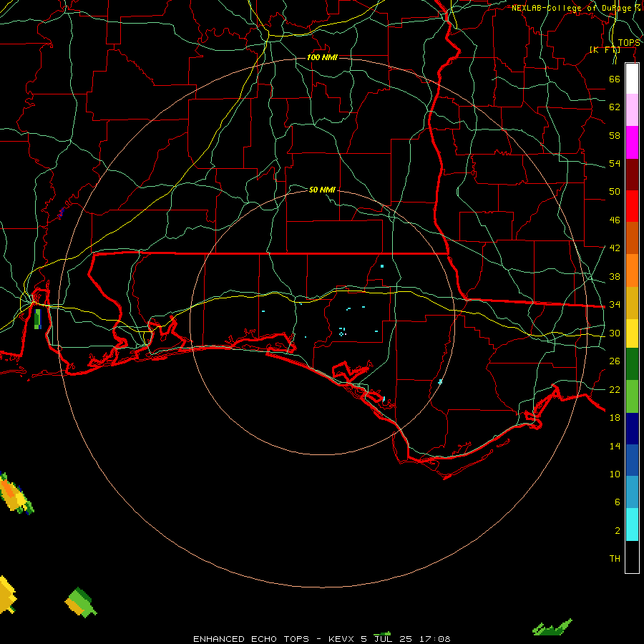Click the "ENHANCED ECHO TOPS" caption text
The image size is (644, 644).
[x=251, y=639]
